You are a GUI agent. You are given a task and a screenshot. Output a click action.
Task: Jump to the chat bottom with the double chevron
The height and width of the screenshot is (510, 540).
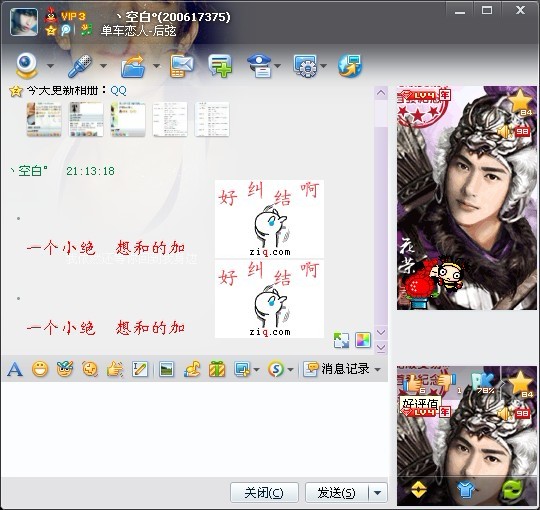pos(381,347)
